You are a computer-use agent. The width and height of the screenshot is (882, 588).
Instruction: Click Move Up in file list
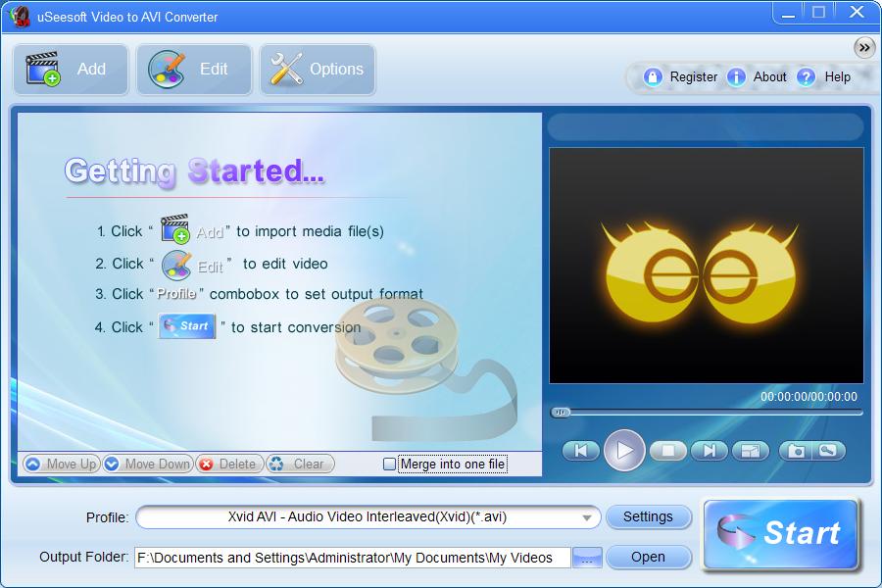tap(62, 464)
